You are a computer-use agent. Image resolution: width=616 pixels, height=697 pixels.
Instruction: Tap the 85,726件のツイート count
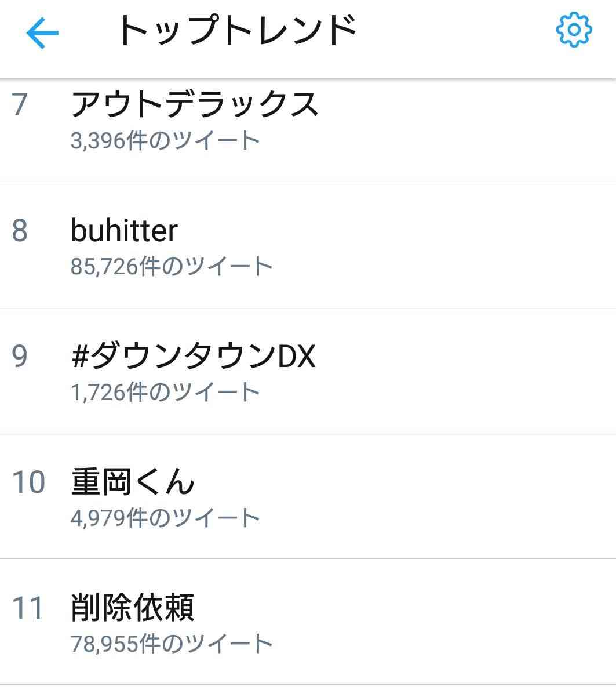coord(172,267)
